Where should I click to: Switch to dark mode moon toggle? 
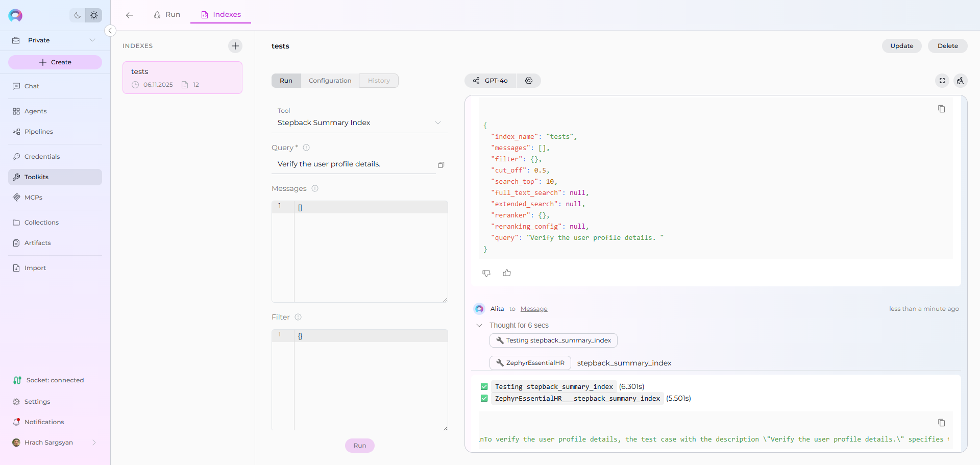point(78,15)
